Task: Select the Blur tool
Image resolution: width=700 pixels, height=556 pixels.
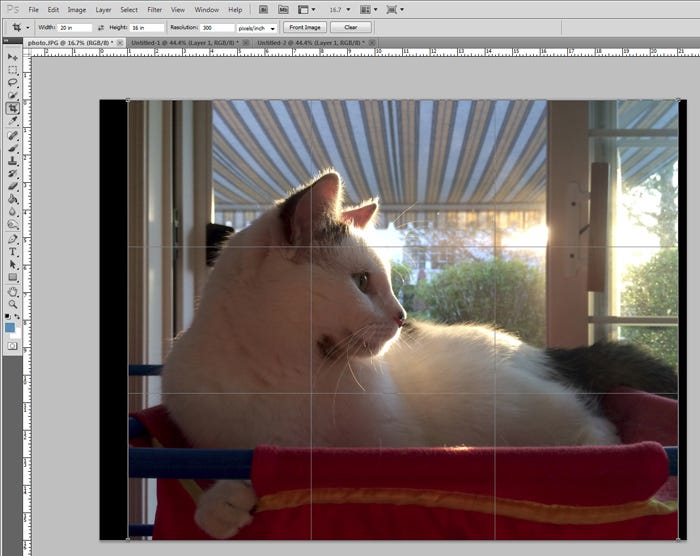Action: coord(12,212)
